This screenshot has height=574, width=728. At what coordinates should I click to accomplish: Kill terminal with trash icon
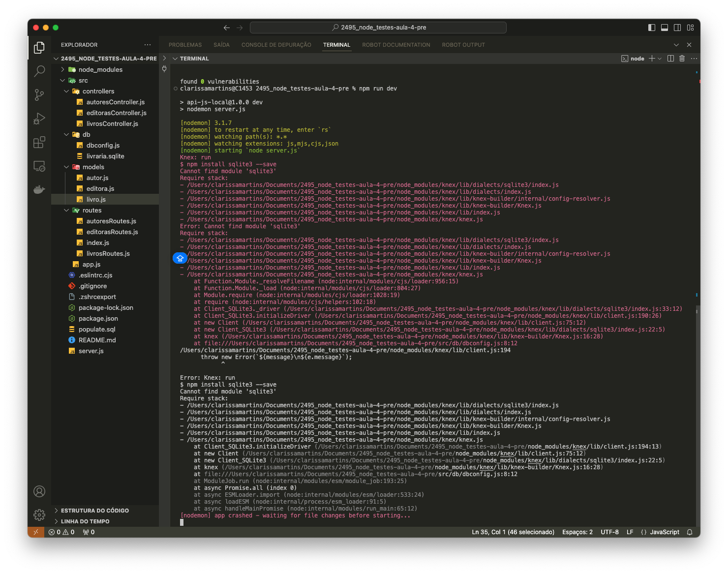point(682,59)
